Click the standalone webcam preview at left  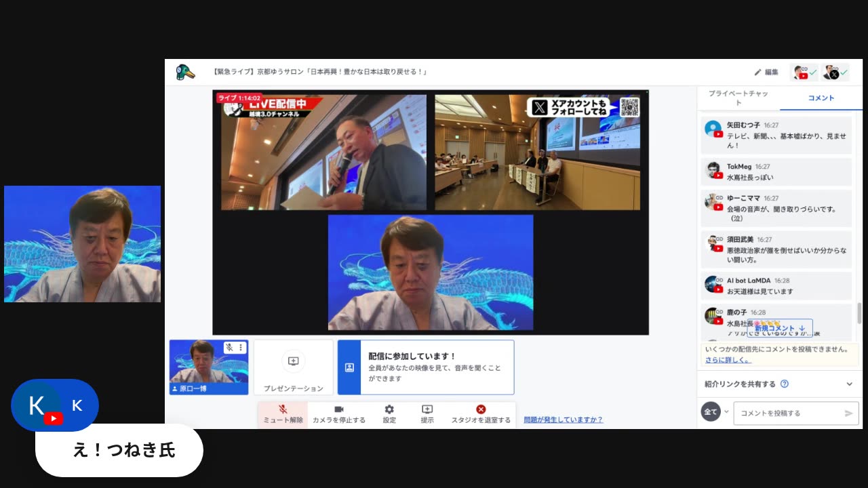82,244
